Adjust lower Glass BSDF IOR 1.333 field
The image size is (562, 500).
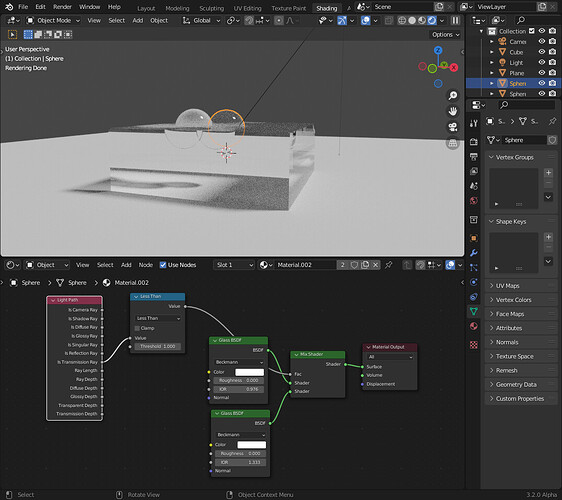240,462
